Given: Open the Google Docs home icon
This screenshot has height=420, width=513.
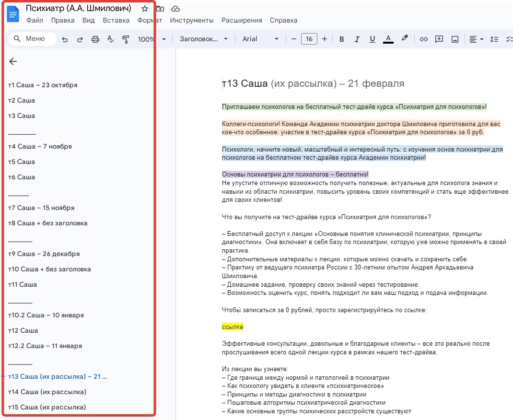Looking at the screenshot, I should click(x=13, y=14).
